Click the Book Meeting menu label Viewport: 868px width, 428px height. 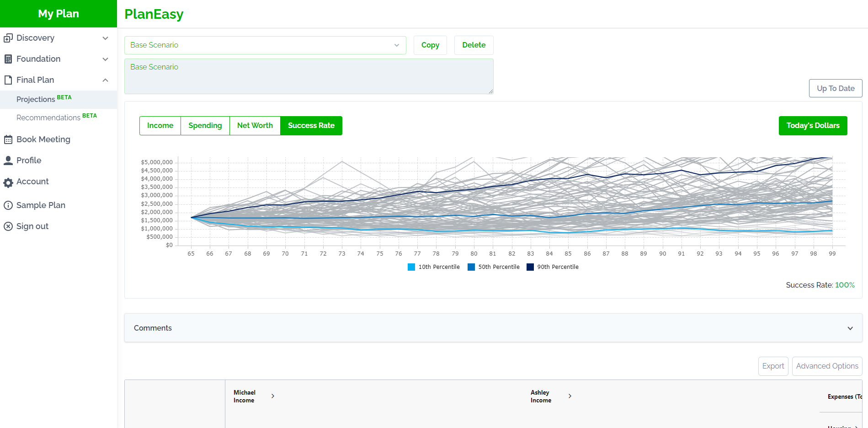click(x=43, y=139)
